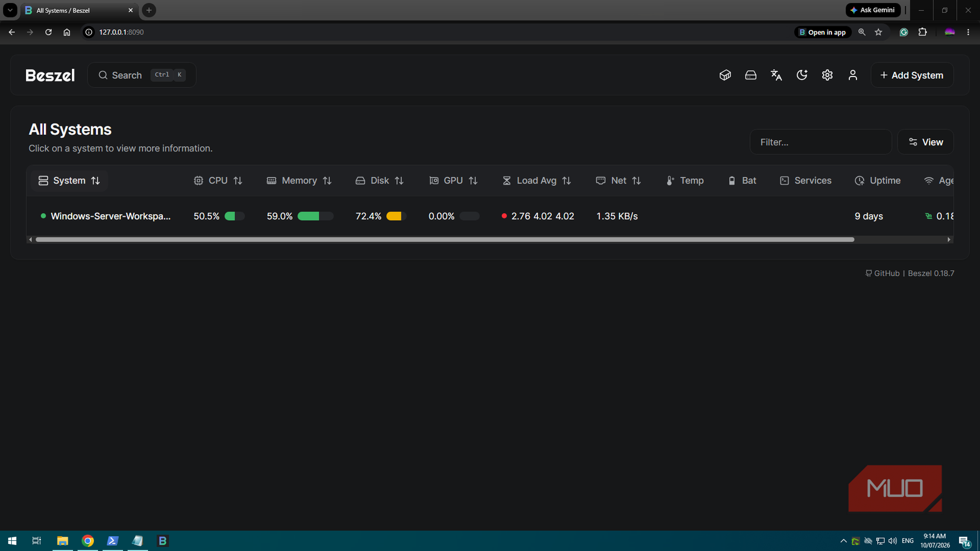Open the Windows Start menu
This screenshot has height=551, width=980.
click(x=12, y=540)
